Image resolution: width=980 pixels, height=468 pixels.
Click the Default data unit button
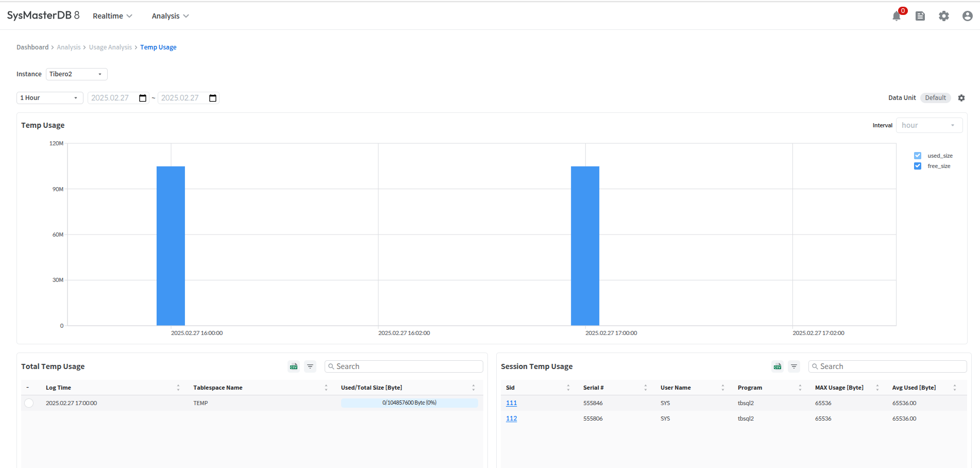tap(936, 98)
